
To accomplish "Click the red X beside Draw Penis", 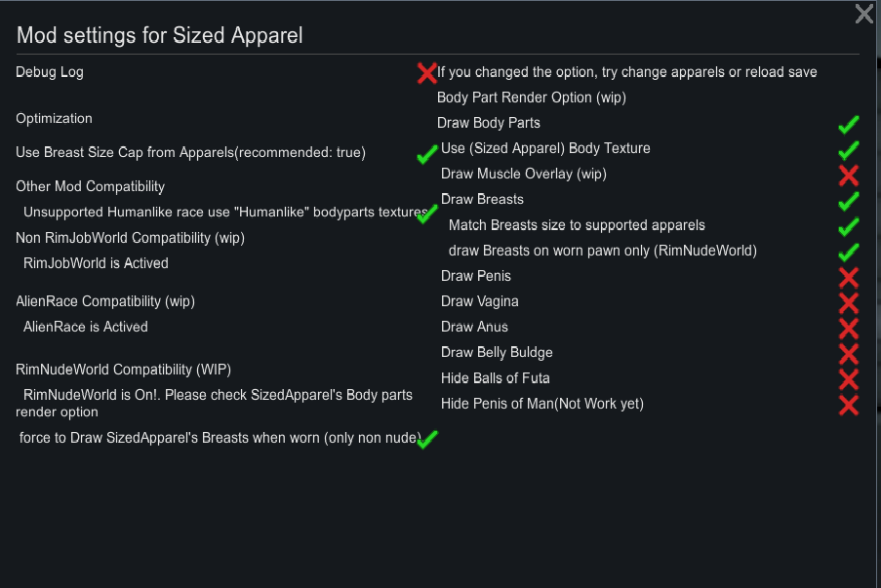I will [x=848, y=277].
